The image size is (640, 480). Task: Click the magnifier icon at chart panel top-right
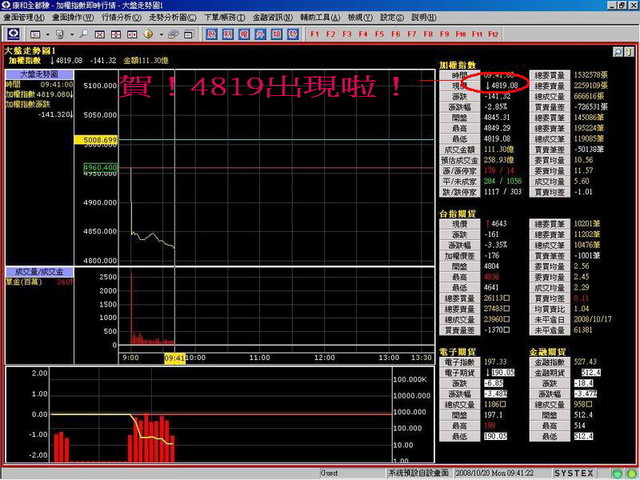click(618, 52)
